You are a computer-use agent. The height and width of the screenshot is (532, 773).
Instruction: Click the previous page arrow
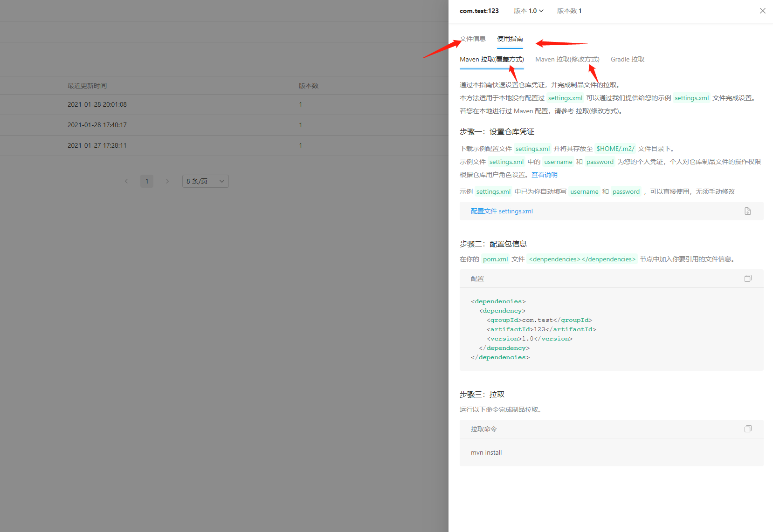(126, 181)
